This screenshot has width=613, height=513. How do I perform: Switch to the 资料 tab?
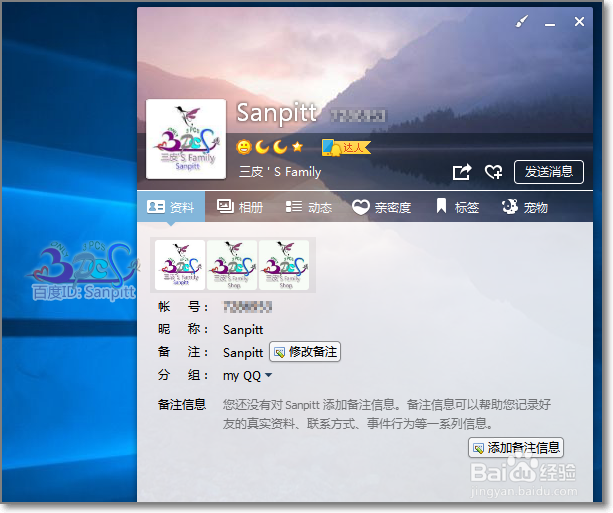click(171, 207)
